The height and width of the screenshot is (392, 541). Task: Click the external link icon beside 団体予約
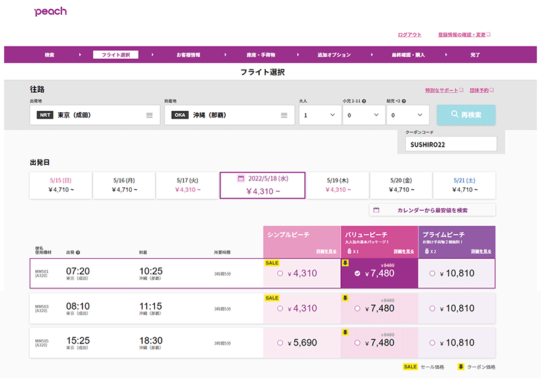pos(492,90)
